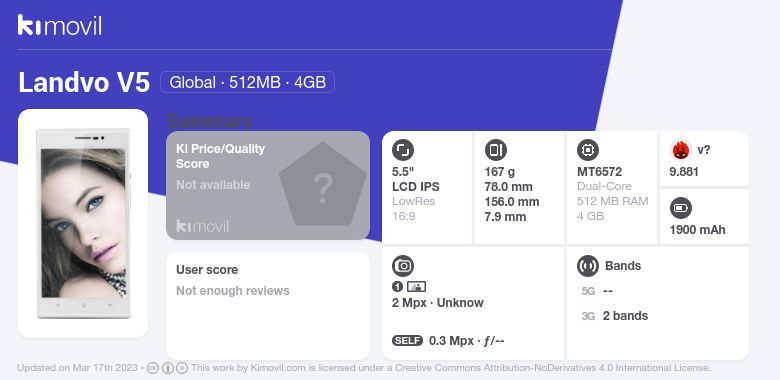The height and width of the screenshot is (380, 780).
Task: Click the question mark pentagon score
Action: click(323, 184)
